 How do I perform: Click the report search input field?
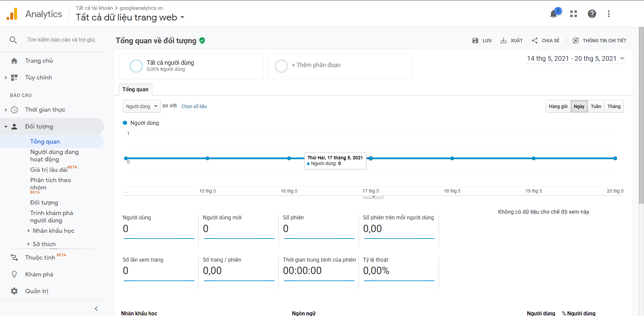61,40
